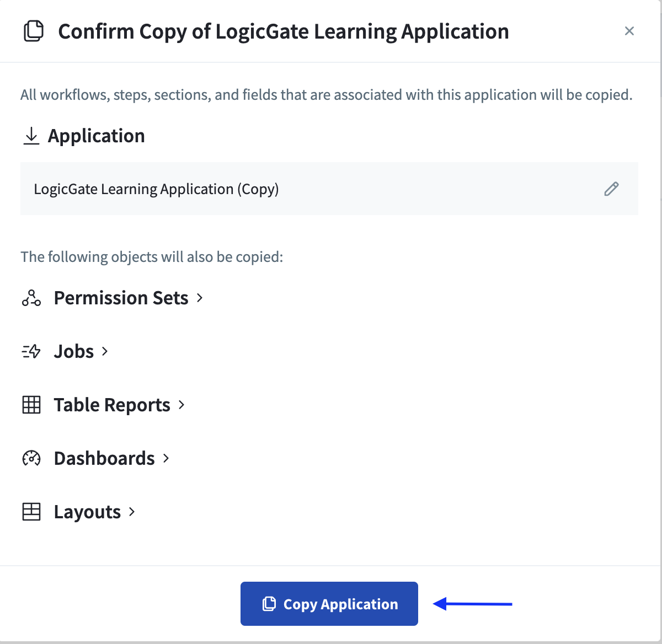Select the Layouts heading text
Viewport: 662px width, 644px height.
87,512
